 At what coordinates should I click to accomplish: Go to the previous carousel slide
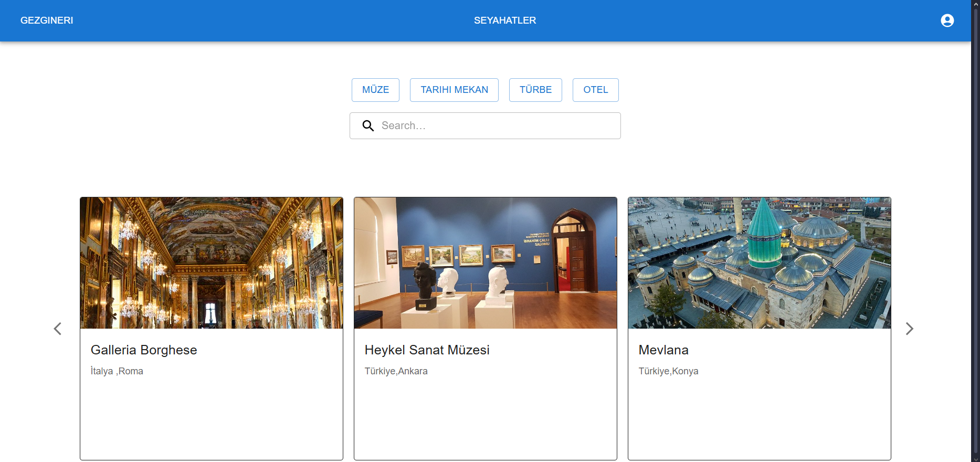click(x=58, y=329)
